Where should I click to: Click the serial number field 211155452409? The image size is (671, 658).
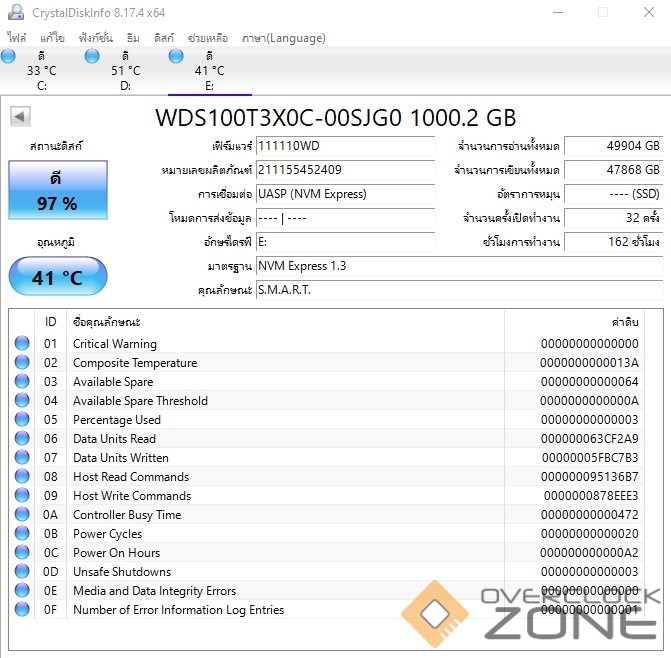(x=345, y=170)
